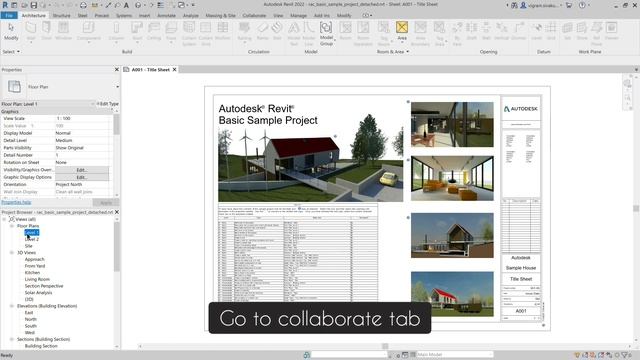Select the Ceiling tool
This screenshot has width=640, height=360.
point(154,31)
